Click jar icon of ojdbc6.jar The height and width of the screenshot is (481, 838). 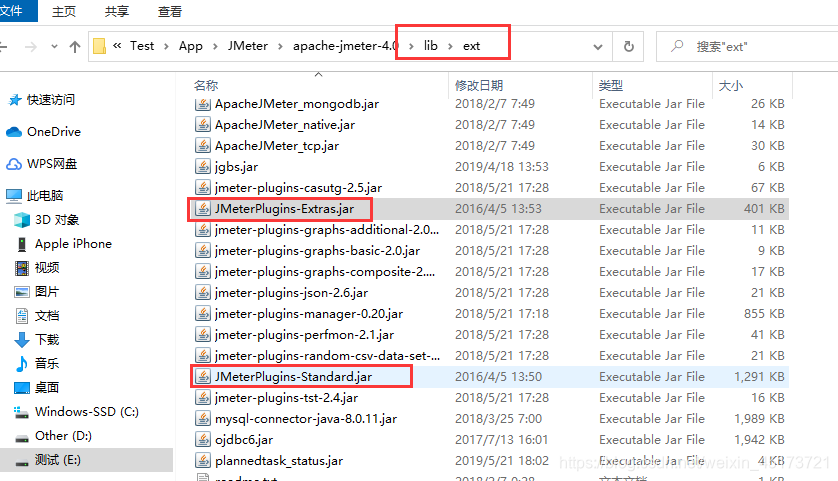pyautogui.click(x=203, y=439)
